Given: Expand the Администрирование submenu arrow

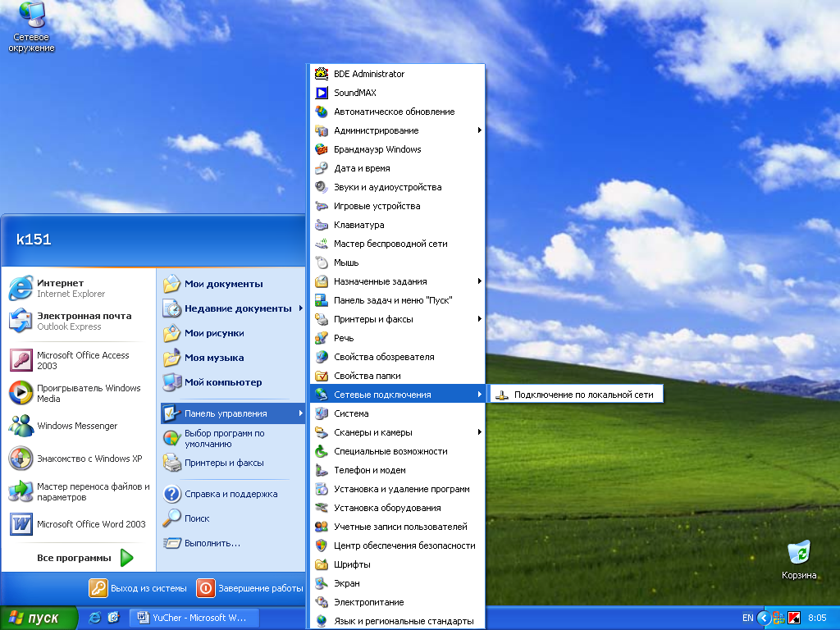Looking at the screenshot, I should point(479,130).
